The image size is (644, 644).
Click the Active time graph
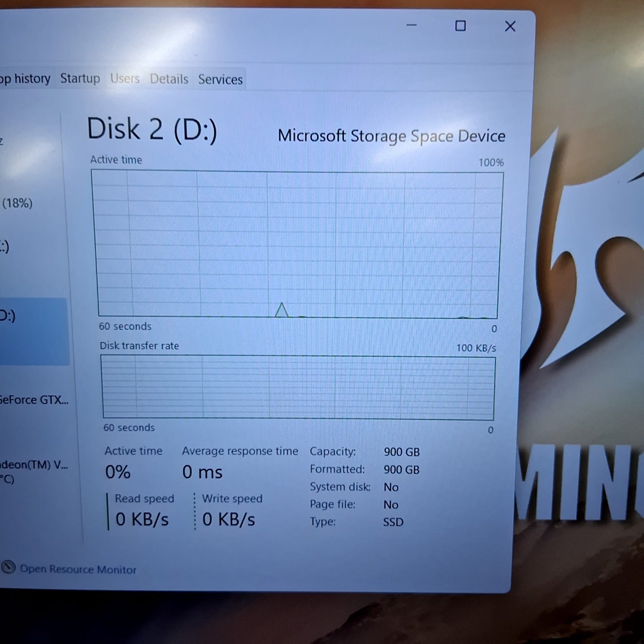click(297, 245)
